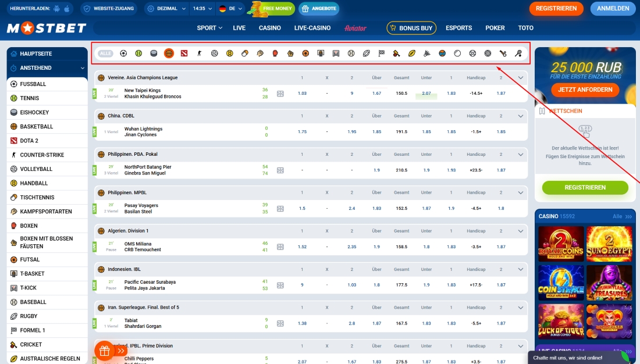The width and height of the screenshot is (640, 364).
Task: Click the orange Registrieren button in header
Action: click(x=556, y=9)
